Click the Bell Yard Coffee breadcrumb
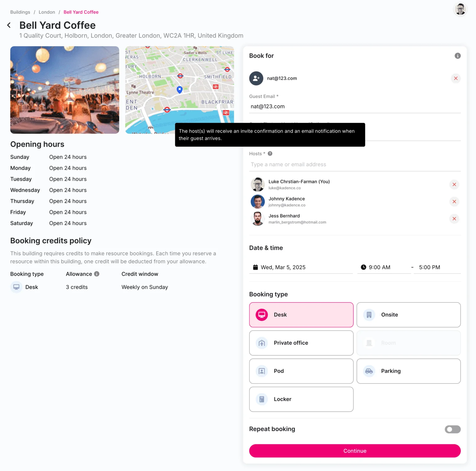 [x=81, y=12]
